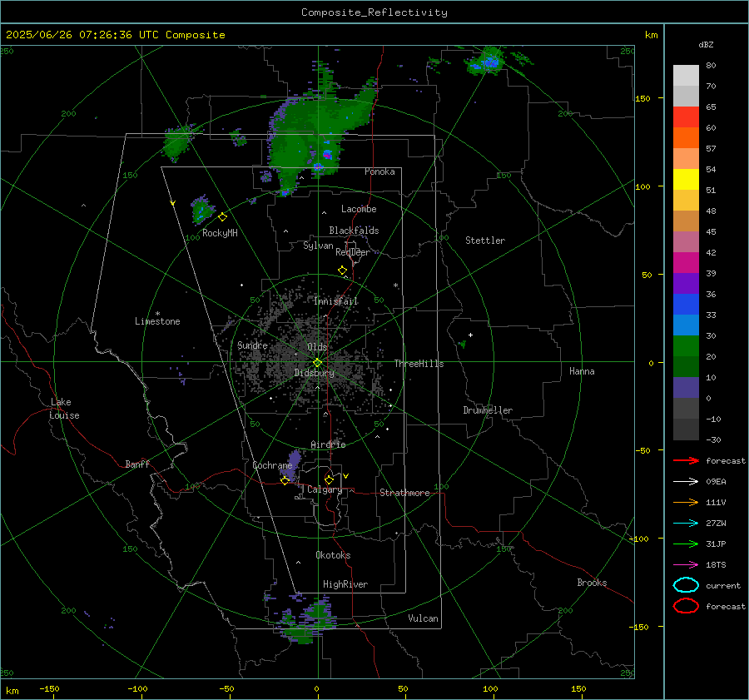749x700 pixels.
Task: Click the Banff label
Action: click(137, 464)
